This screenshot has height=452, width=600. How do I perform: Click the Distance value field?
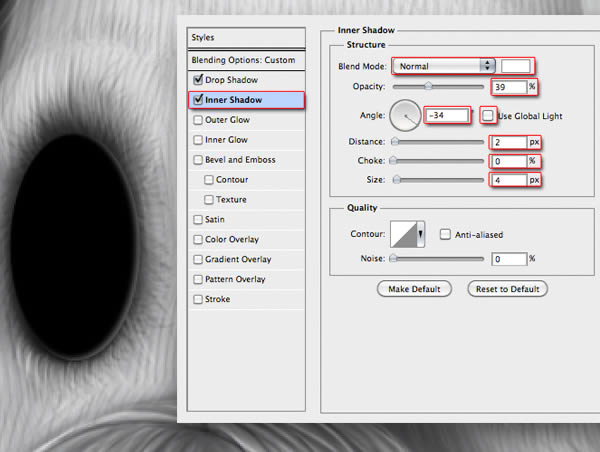pyautogui.click(x=509, y=142)
